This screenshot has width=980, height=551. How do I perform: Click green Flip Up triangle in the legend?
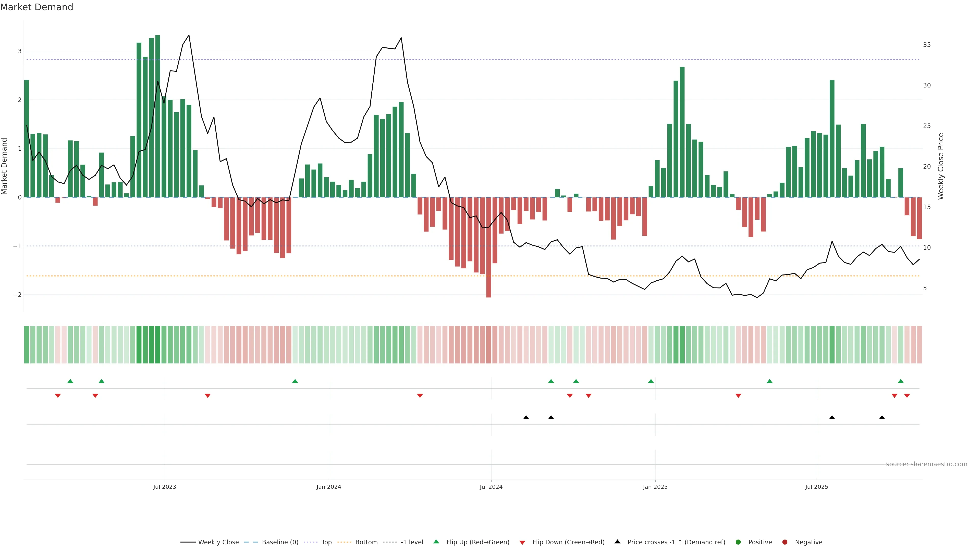point(436,542)
